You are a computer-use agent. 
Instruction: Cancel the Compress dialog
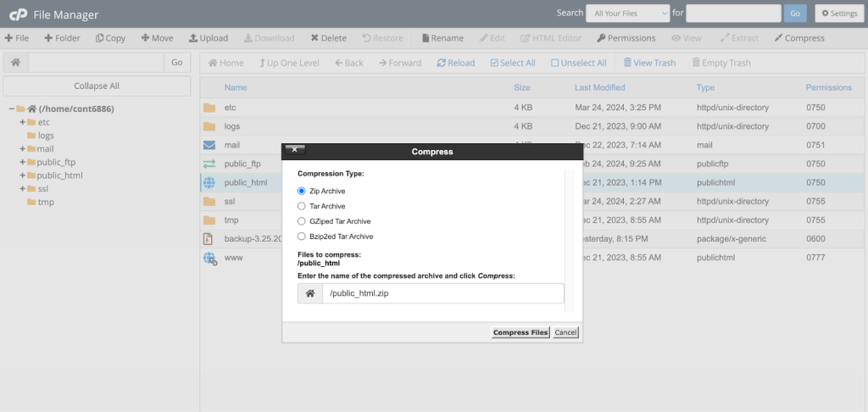click(x=565, y=332)
